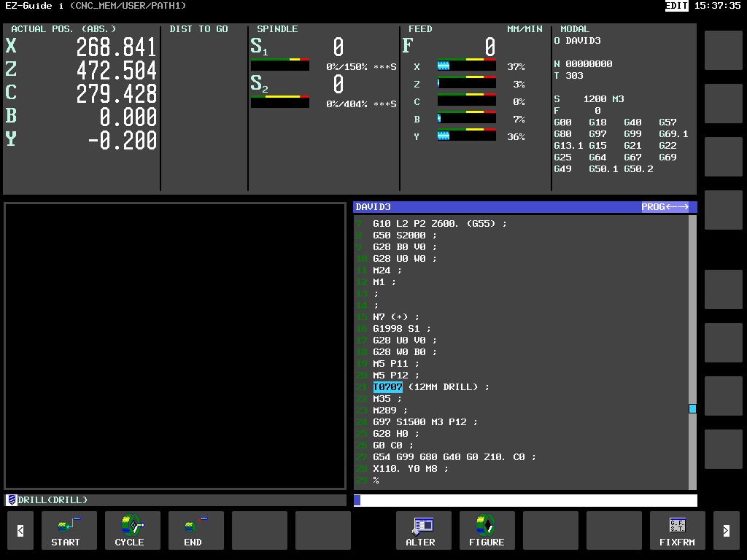Select line G97 S1500 M3 P12
This screenshot has height=560, width=747.
pos(425,422)
